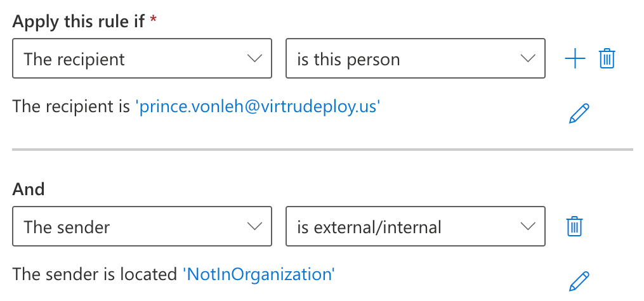The width and height of the screenshot is (644, 301).
Task: Open the 'is this person' dropdown
Action: pyautogui.click(x=416, y=58)
